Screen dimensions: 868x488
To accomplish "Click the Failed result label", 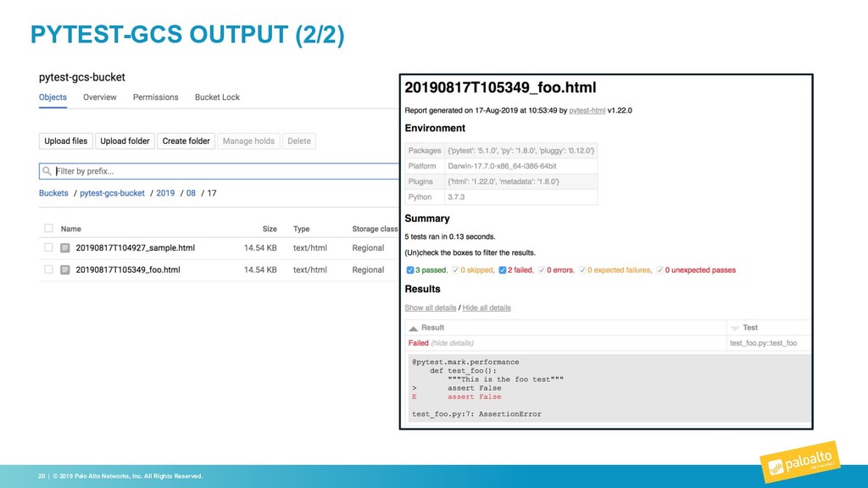I will click(419, 343).
